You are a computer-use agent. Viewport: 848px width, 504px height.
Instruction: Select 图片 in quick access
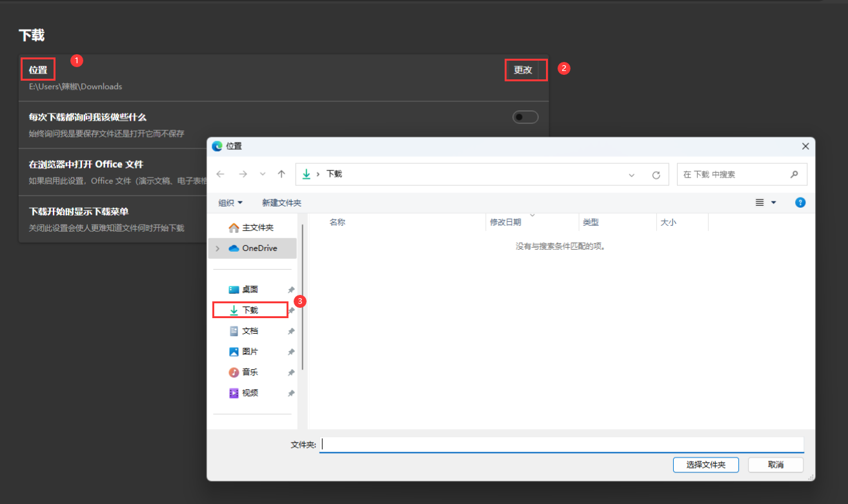[250, 352]
